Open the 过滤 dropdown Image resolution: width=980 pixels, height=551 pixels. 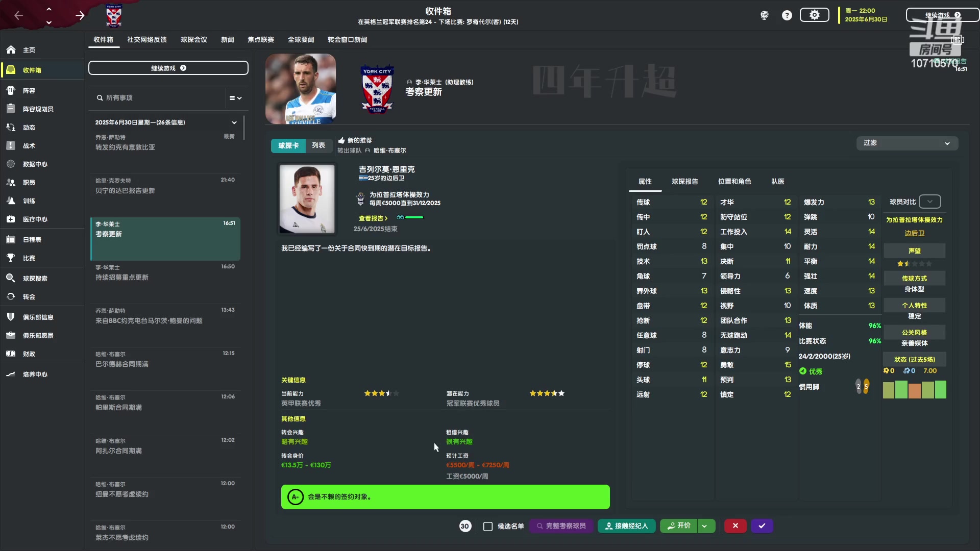tap(907, 143)
